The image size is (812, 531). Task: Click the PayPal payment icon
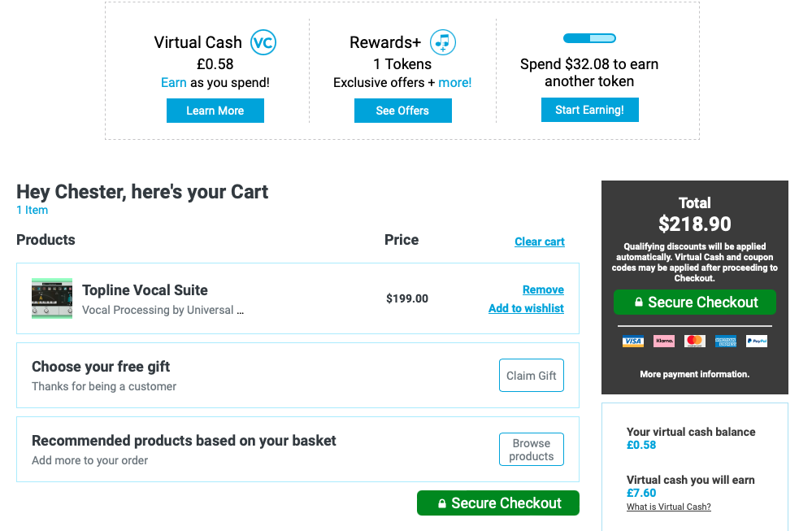tap(757, 341)
